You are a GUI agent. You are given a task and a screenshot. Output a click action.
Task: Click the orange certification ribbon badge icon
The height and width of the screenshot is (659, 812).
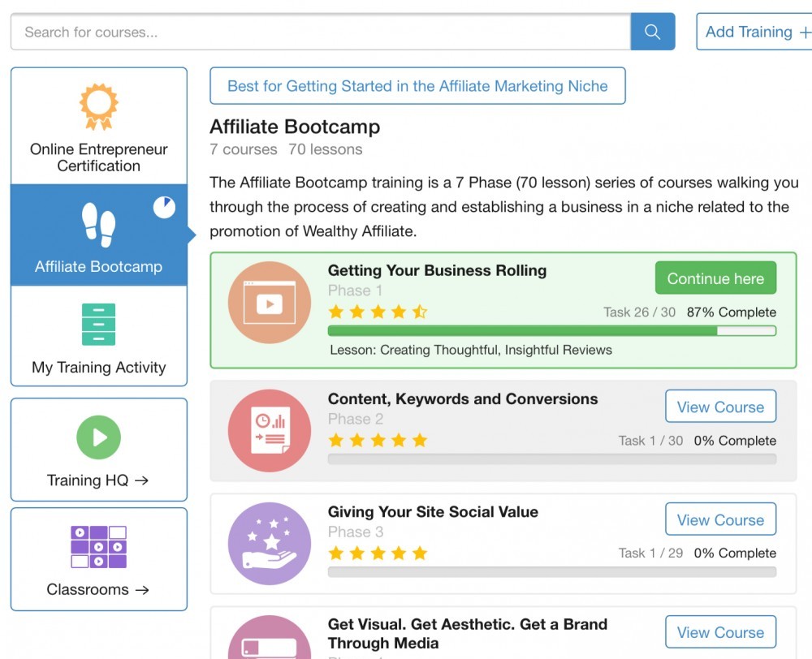click(98, 106)
